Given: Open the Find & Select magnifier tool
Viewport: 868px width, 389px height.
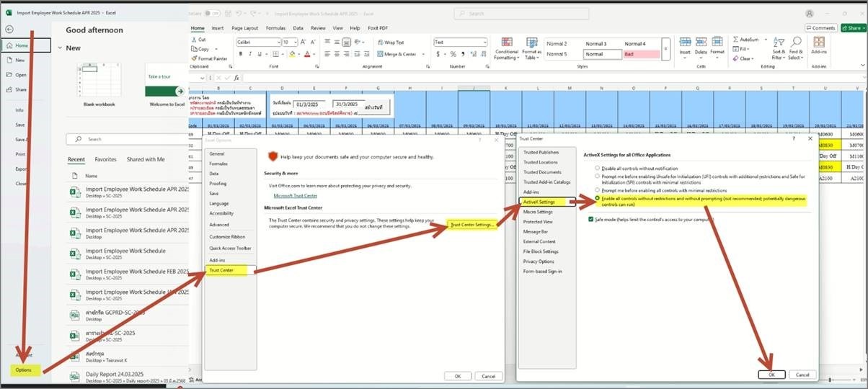Looking at the screenshot, I should 796,48.
